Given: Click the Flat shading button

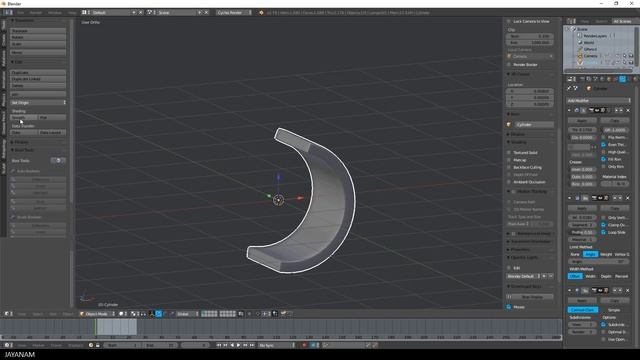Looking at the screenshot, I should coord(52,118).
